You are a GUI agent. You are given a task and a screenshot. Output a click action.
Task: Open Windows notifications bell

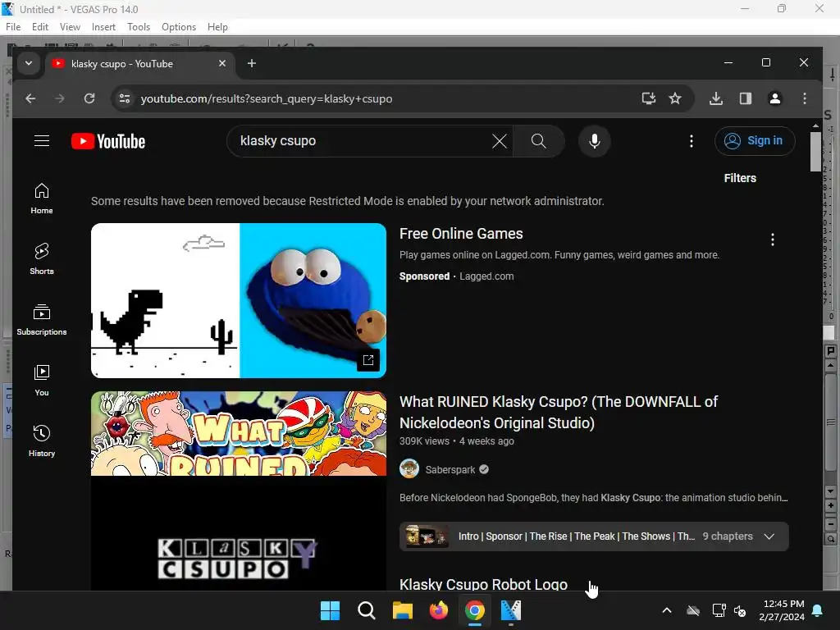tap(818, 610)
